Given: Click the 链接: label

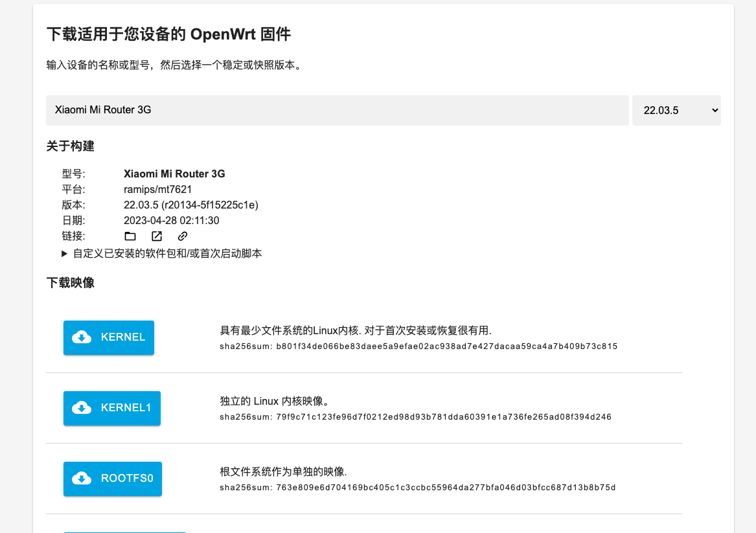Looking at the screenshot, I should (73, 236).
